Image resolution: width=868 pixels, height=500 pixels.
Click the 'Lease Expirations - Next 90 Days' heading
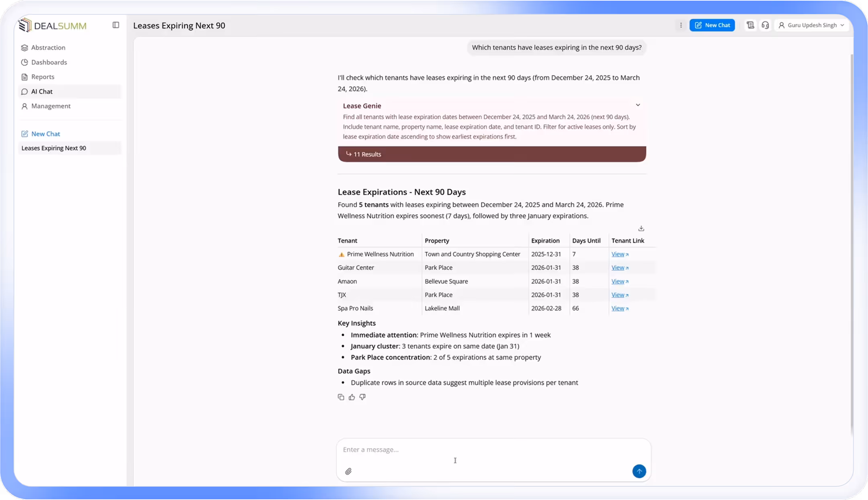click(401, 192)
